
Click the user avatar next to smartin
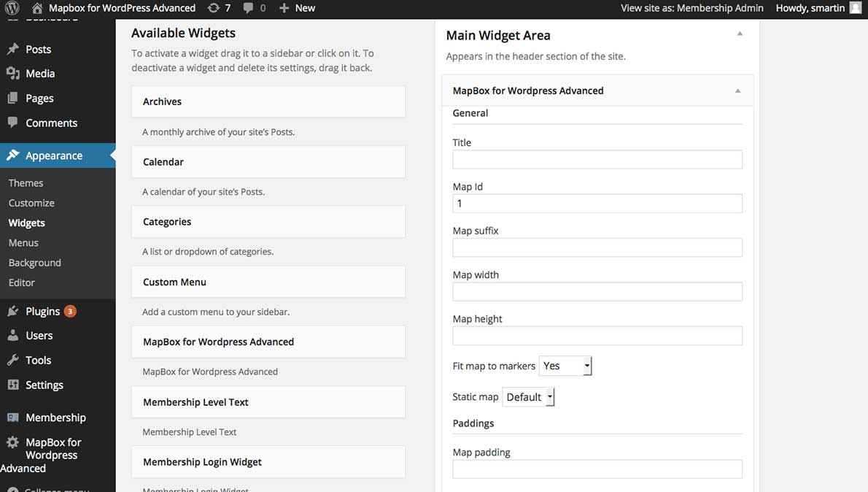855,8
